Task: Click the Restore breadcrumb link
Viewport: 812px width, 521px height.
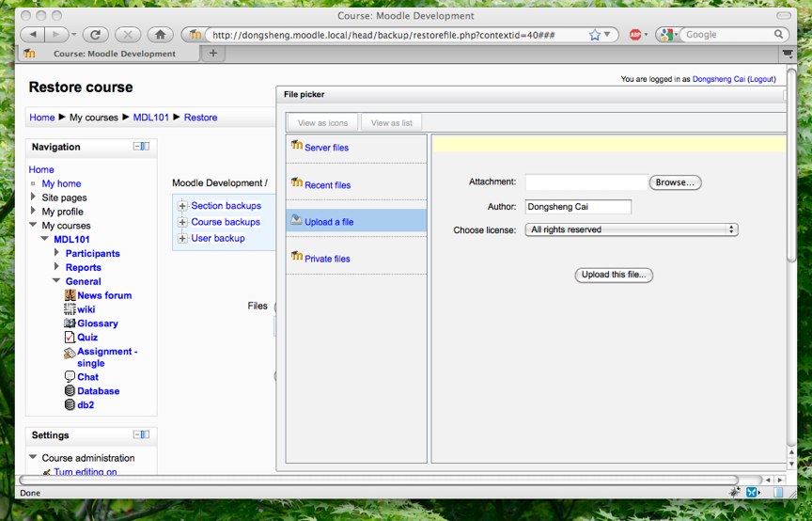Action: coord(200,118)
